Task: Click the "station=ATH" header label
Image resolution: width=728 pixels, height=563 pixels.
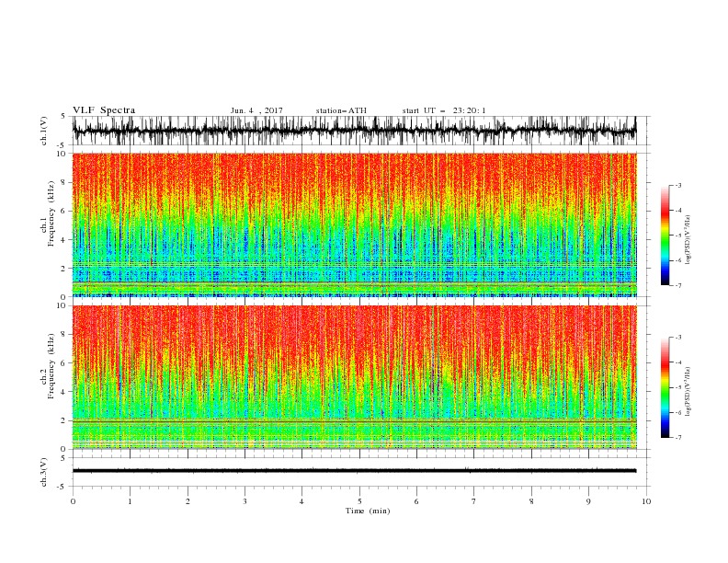Action: (341, 110)
